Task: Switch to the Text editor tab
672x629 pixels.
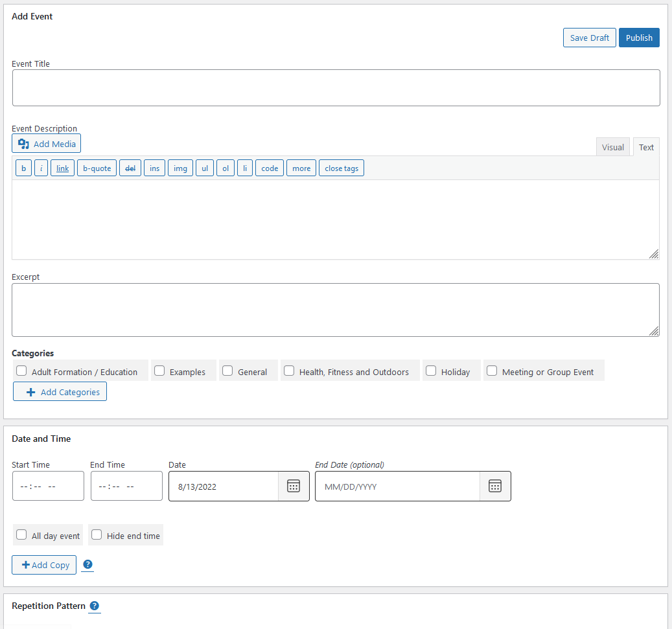Action: [646, 147]
